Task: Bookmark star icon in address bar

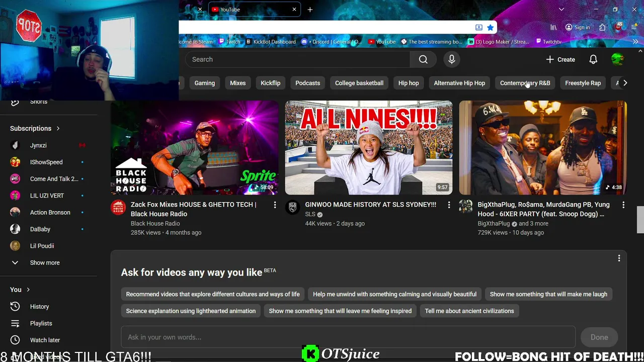Action: 490,27
